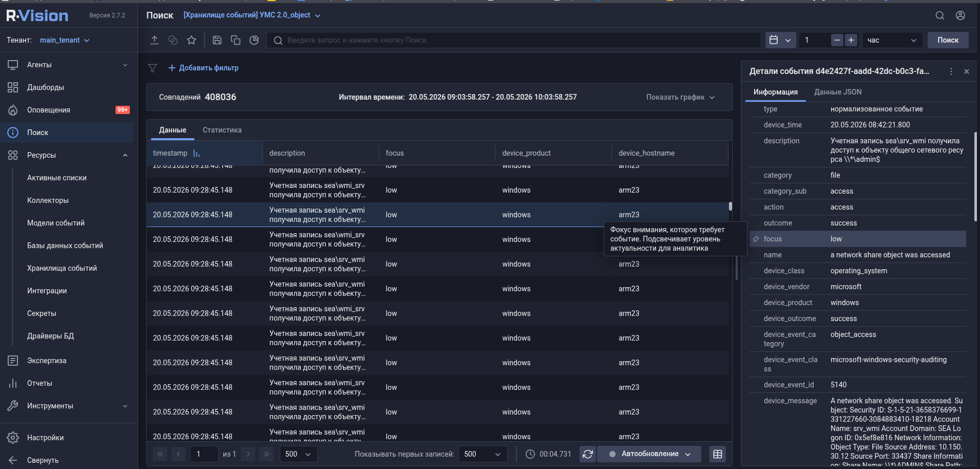The height and width of the screenshot is (469, 980).
Task: Click the Отчеты bar chart icon
Action: pyautogui.click(x=13, y=383)
